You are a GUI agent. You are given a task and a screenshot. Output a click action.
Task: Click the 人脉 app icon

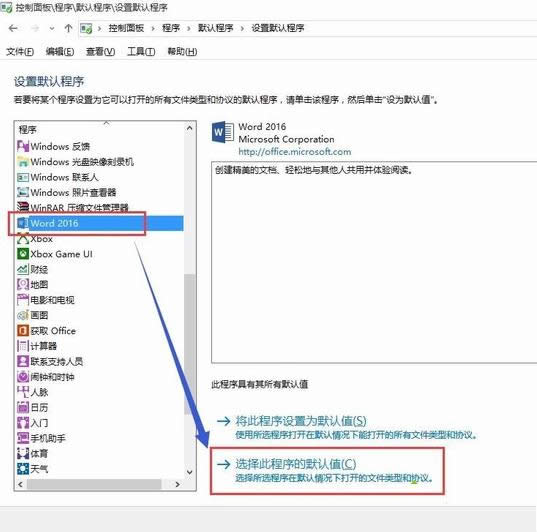pyautogui.click(x=23, y=392)
